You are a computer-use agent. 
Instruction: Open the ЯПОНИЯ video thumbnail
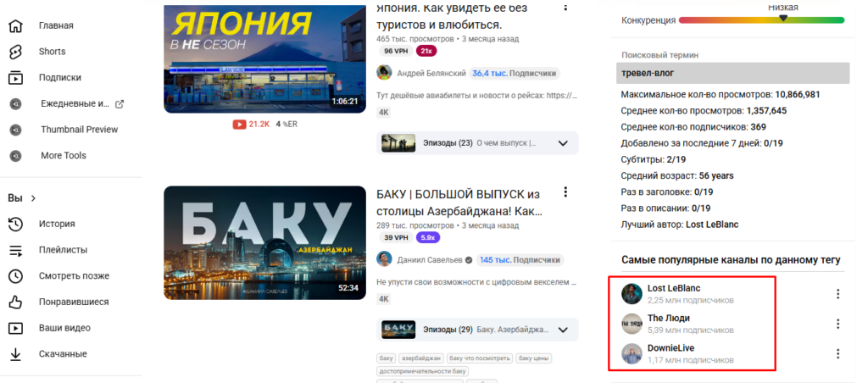[265, 58]
